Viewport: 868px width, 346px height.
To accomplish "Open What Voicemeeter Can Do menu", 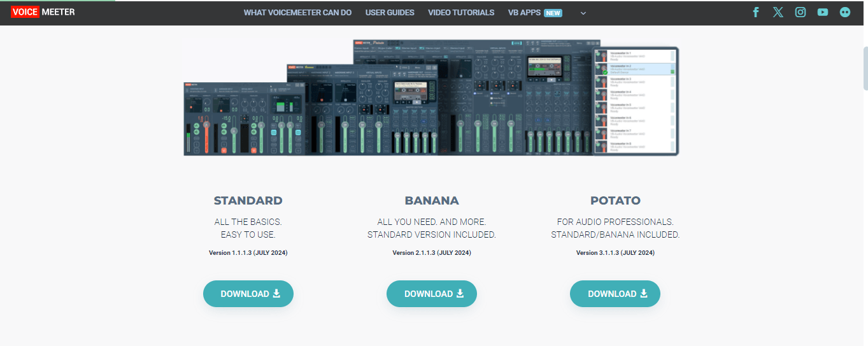I will coord(297,13).
